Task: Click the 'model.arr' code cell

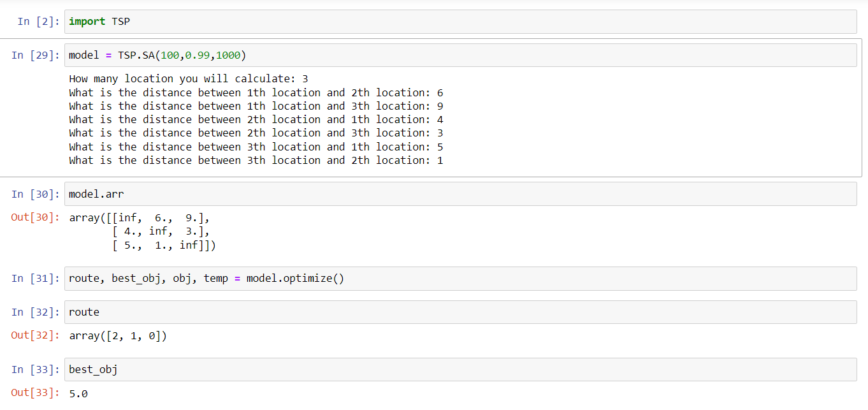Action: coord(460,194)
